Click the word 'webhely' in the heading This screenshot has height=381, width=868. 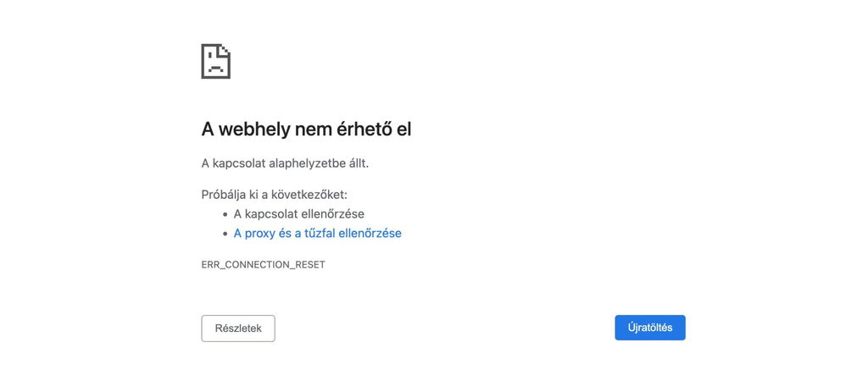click(254, 130)
